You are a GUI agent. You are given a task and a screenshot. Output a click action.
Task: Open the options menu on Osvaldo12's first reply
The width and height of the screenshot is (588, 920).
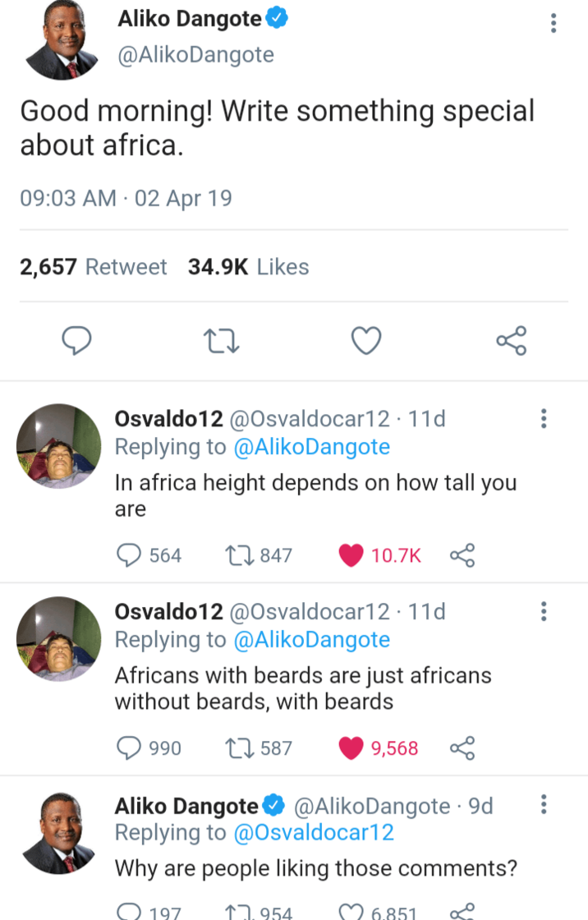click(x=543, y=418)
